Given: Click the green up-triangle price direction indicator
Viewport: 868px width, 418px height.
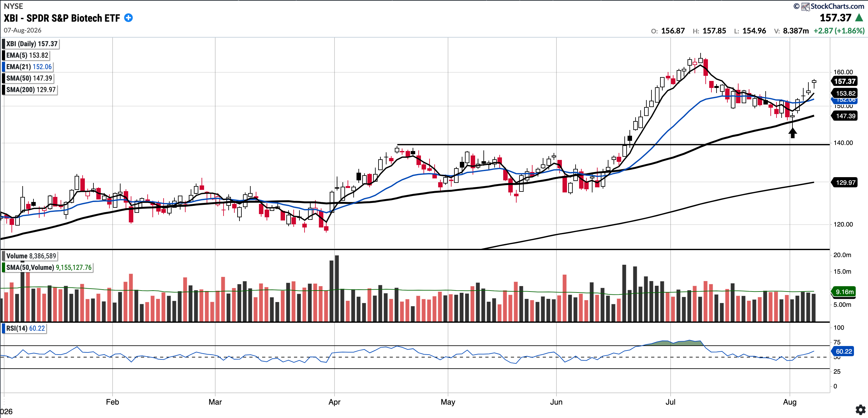Looking at the screenshot, I should [x=859, y=18].
